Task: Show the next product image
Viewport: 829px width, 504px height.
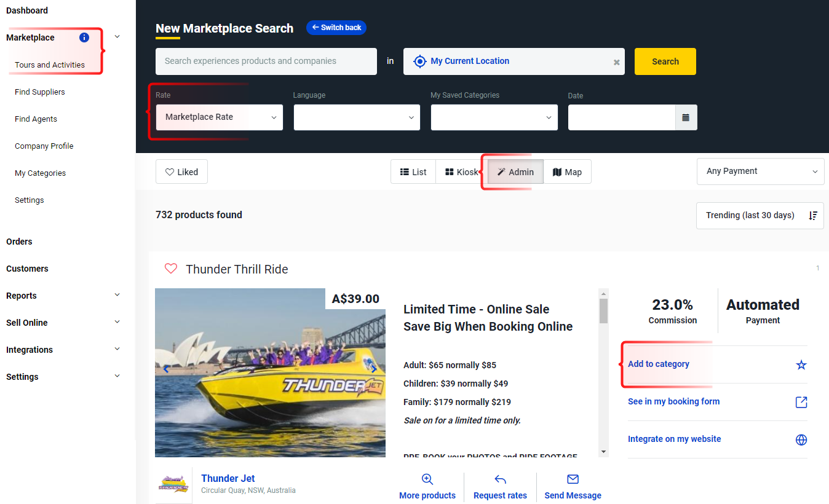Action: point(373,369)
